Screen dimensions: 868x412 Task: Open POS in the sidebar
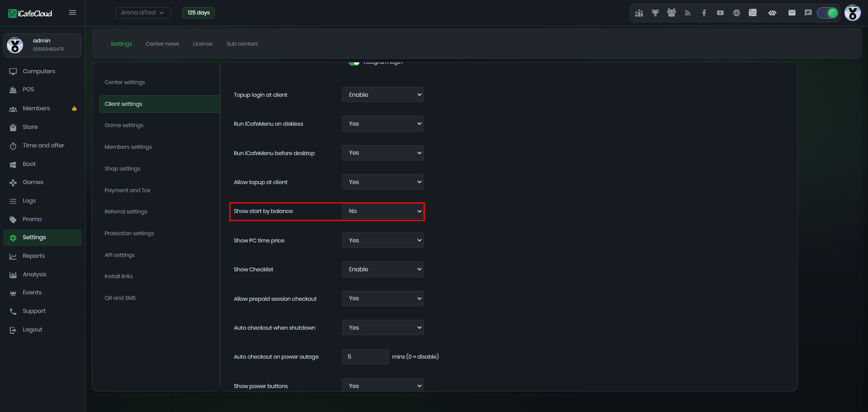coord(28,90)
